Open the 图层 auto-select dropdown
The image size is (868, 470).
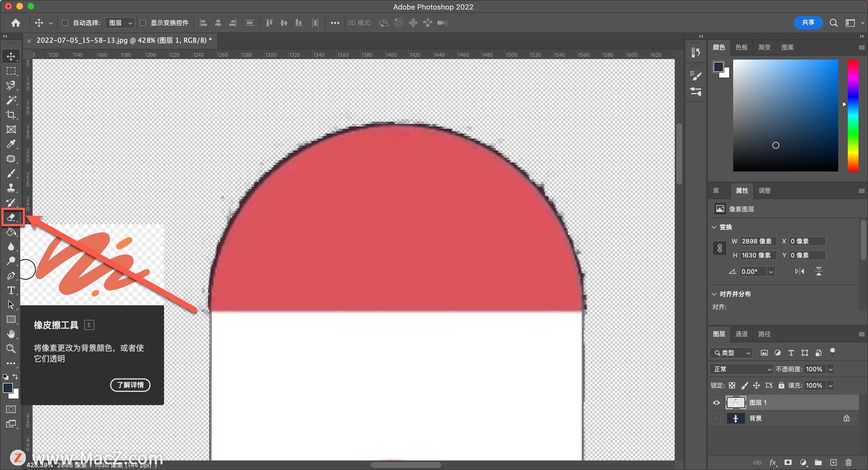[x=120, y=23]
